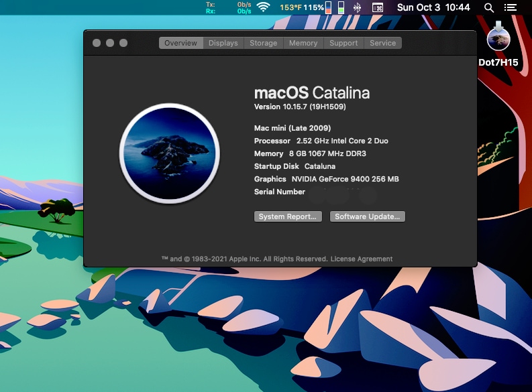Minimize the About This Mac window
This screenshot has height=392, width=532.
[x=110, y=43]
